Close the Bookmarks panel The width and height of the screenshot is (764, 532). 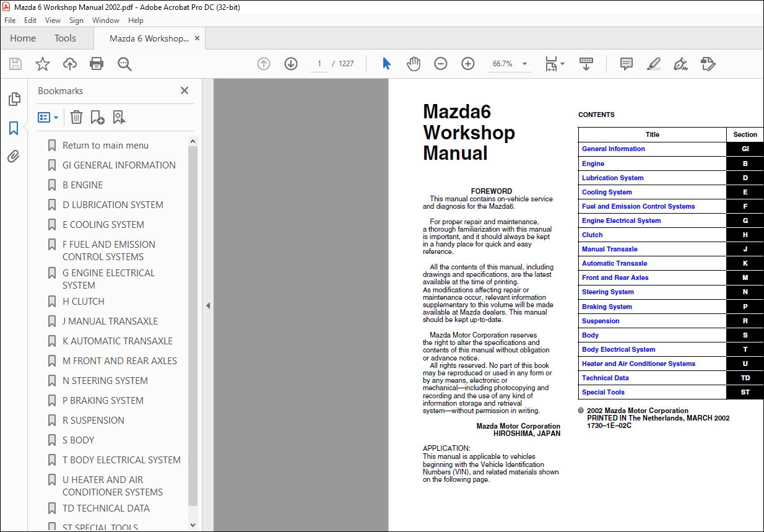(x=184, y=90)
